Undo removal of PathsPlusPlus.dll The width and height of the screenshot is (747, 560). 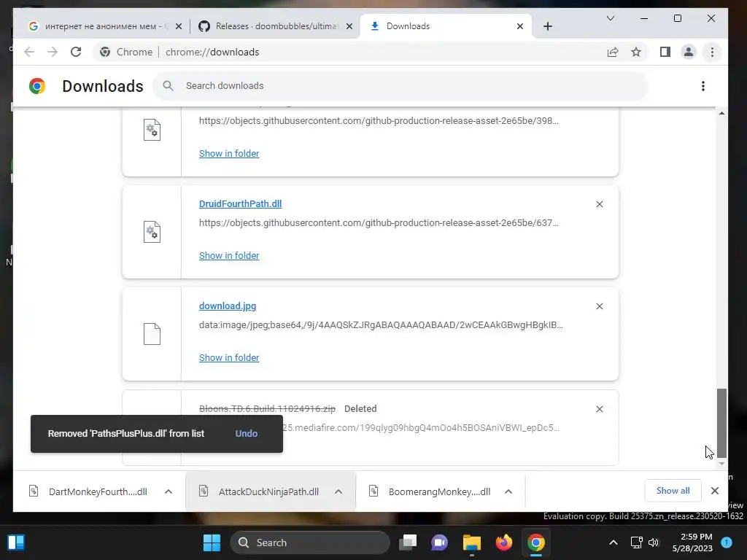pos(247,433)
